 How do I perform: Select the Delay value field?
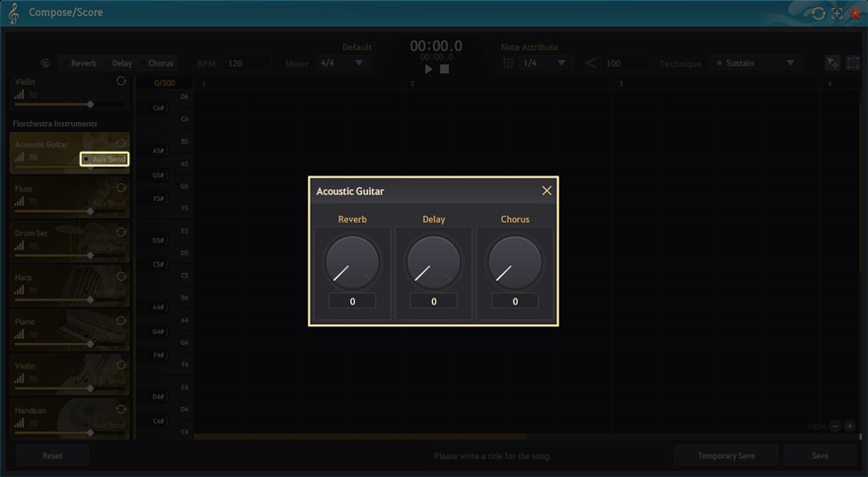point(433,301)
